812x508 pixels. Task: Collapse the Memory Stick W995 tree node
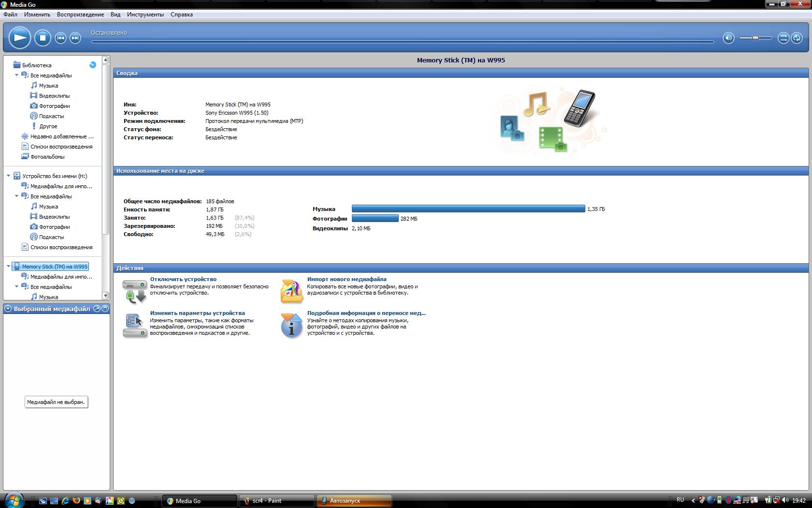coord(8,267)
